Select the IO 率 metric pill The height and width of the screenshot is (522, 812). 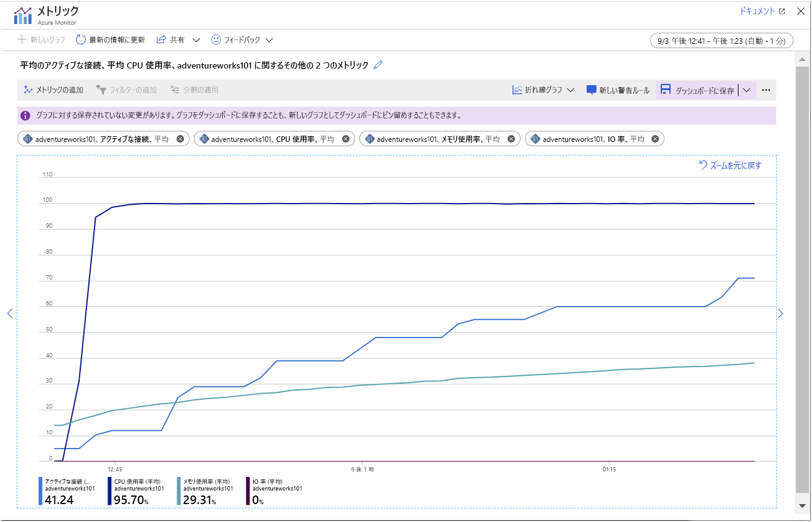tap(595, 139)
